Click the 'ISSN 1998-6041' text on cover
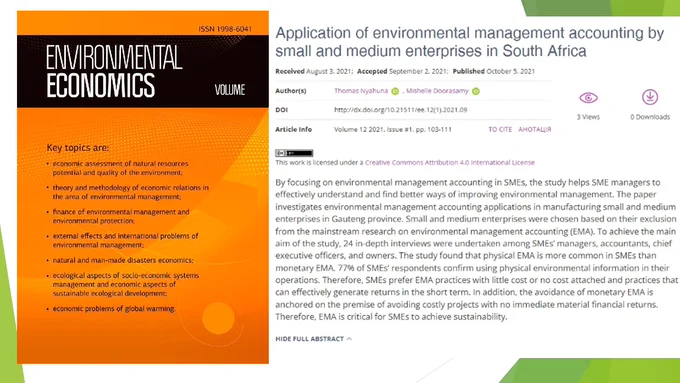 tap(225, 29)
